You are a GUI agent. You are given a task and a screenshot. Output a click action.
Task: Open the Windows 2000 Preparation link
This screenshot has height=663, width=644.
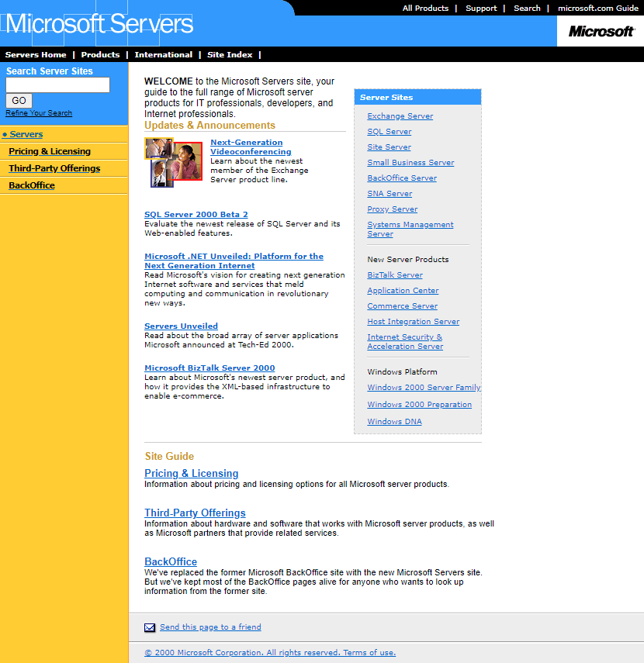click(x=419, y=404)
